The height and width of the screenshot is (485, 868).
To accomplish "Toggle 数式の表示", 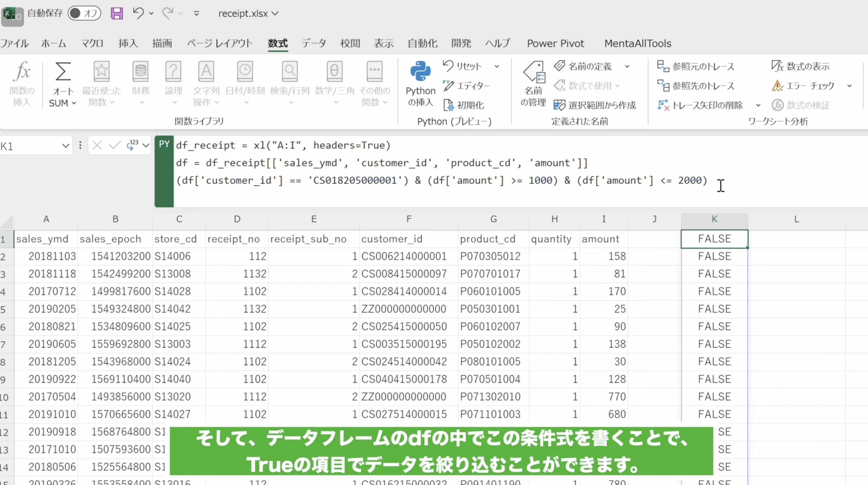I will pyautogui.click(x=801, y=66).
